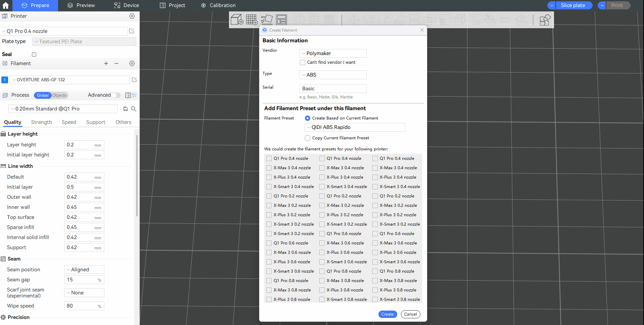Viewport: 644px width, 325px height.
Task: Check the "Can't find vendor I want" box
Action: [x=303, y=62]
